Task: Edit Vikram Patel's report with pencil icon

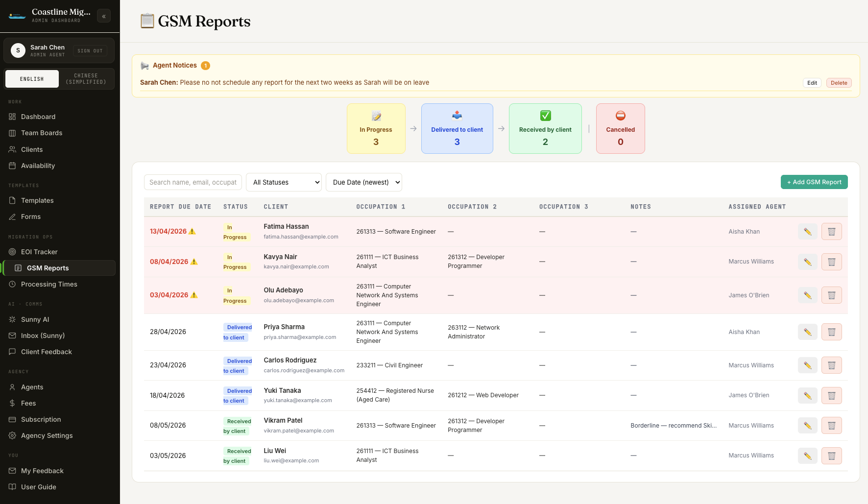Action: tap(808, 426)
